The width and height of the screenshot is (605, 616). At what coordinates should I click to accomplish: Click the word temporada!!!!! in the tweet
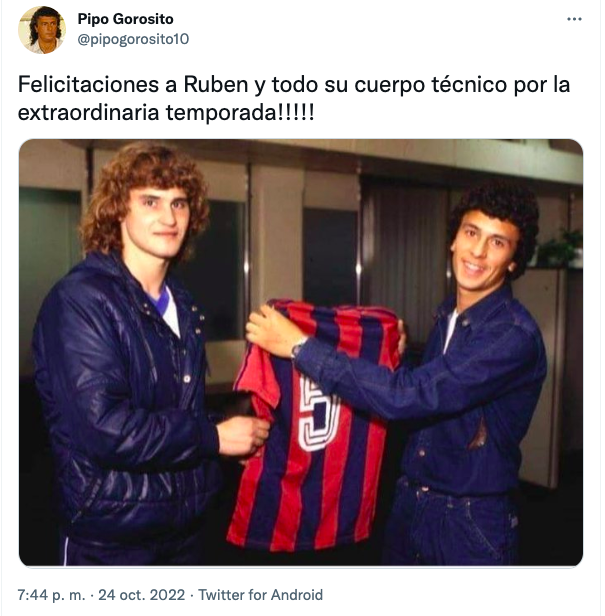tap(240, 114)
